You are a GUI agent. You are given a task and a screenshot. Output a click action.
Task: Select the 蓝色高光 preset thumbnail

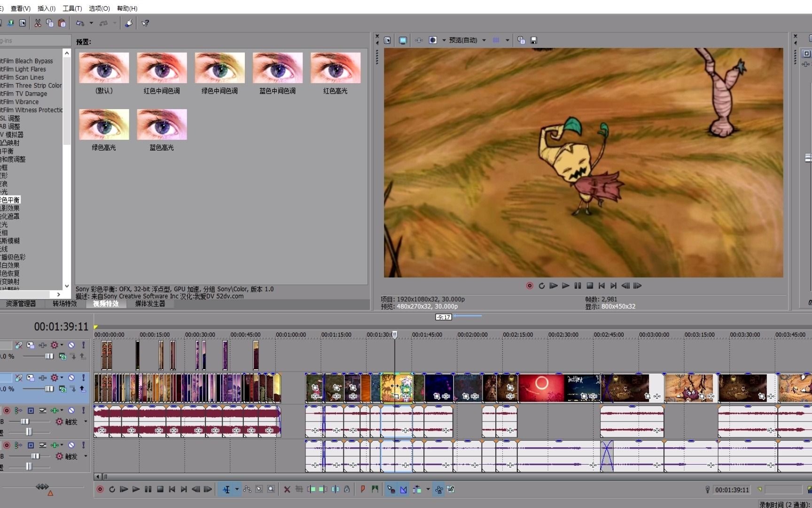coord(162,125)
